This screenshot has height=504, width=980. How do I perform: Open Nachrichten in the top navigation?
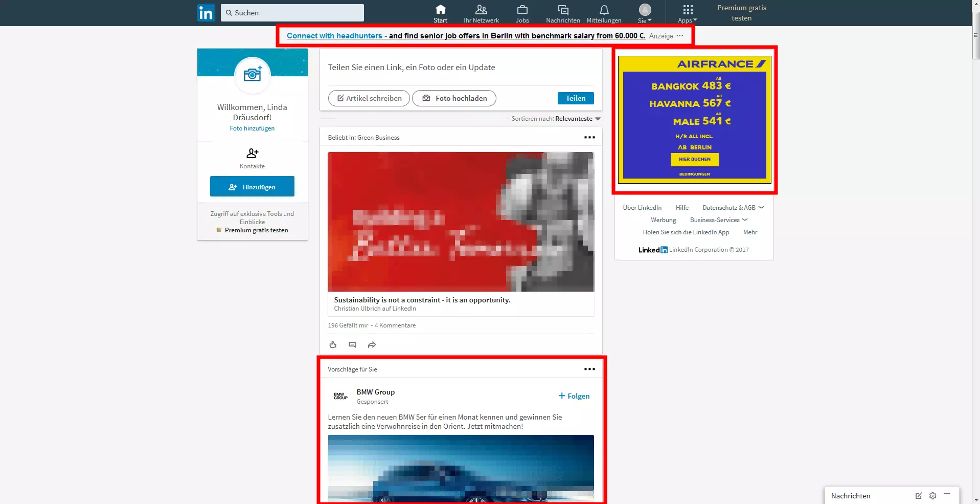pos(563,13)
